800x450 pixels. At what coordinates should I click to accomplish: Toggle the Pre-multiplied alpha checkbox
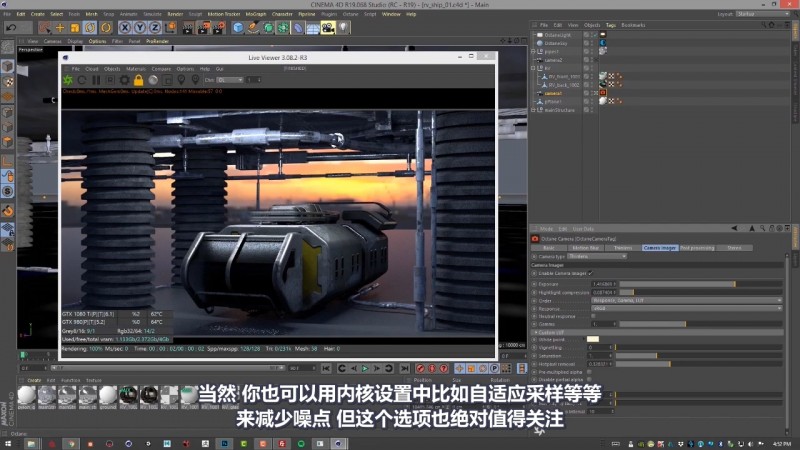[x=589, y=372]
